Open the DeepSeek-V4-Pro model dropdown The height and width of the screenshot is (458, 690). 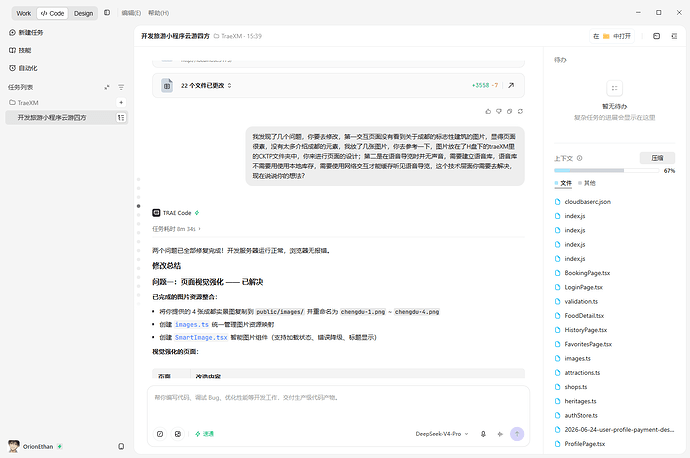(442, 434)
